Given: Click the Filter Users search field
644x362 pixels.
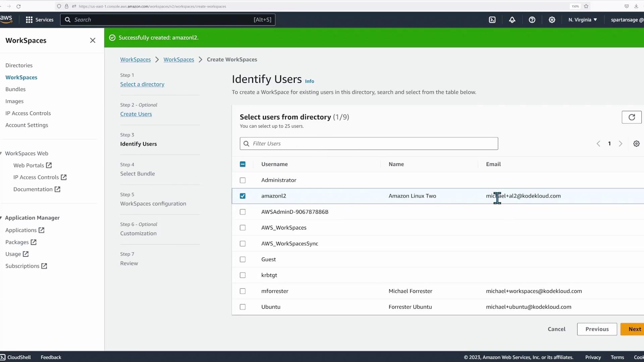Looking at the screenshot, I should click(369, 143).
